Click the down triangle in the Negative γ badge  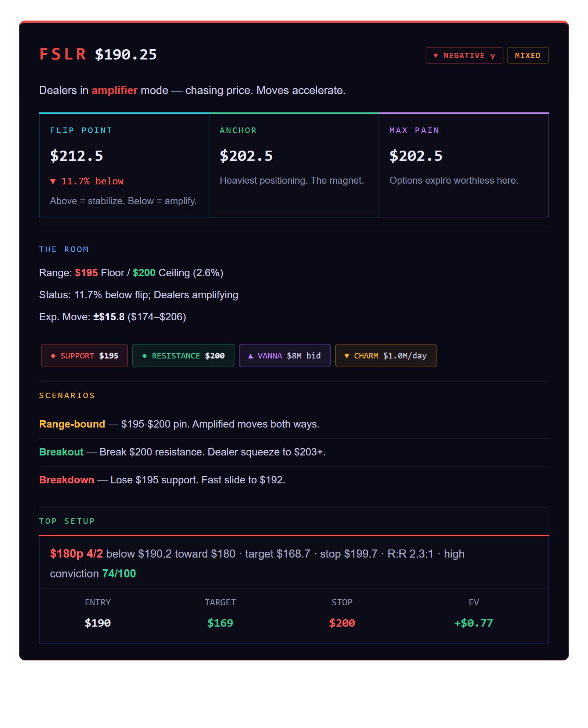pyautogui.click(x=436, y=56)
